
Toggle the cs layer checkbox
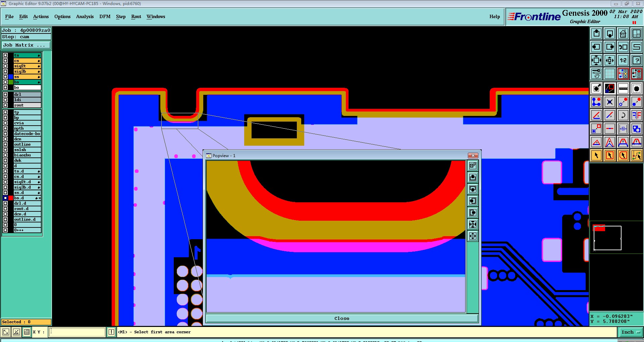[5, 61]
